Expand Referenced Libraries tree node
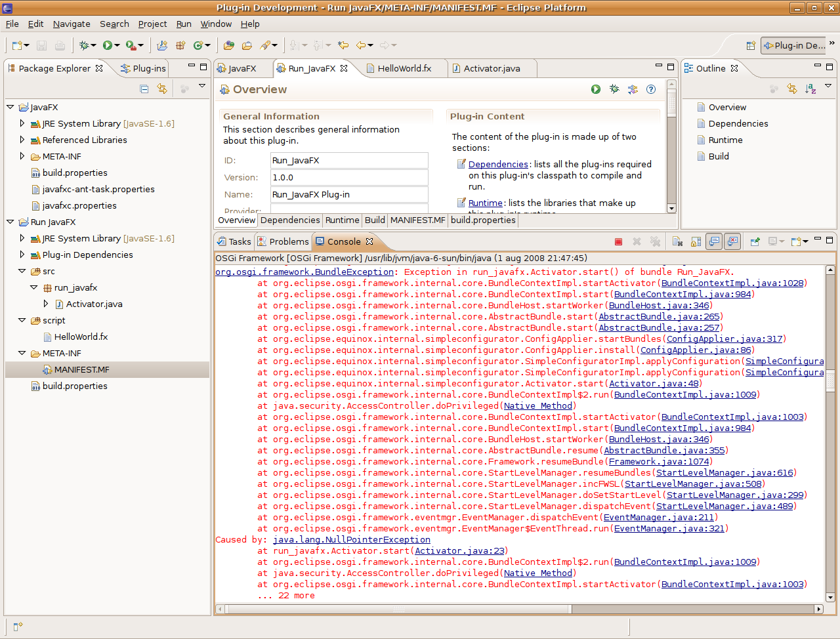The width and height of the screenshot is (840, 639). pyautogui.click(x=22, y=140)
